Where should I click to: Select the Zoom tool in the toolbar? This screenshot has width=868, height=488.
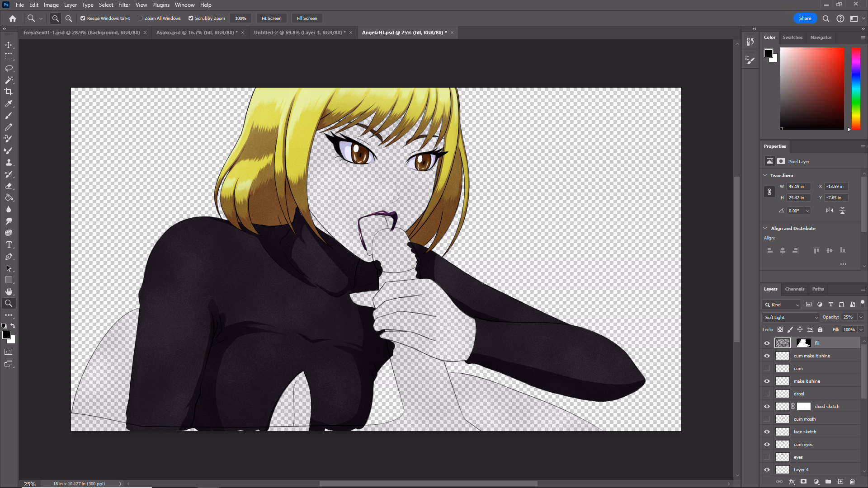click(x=9, y=303)
